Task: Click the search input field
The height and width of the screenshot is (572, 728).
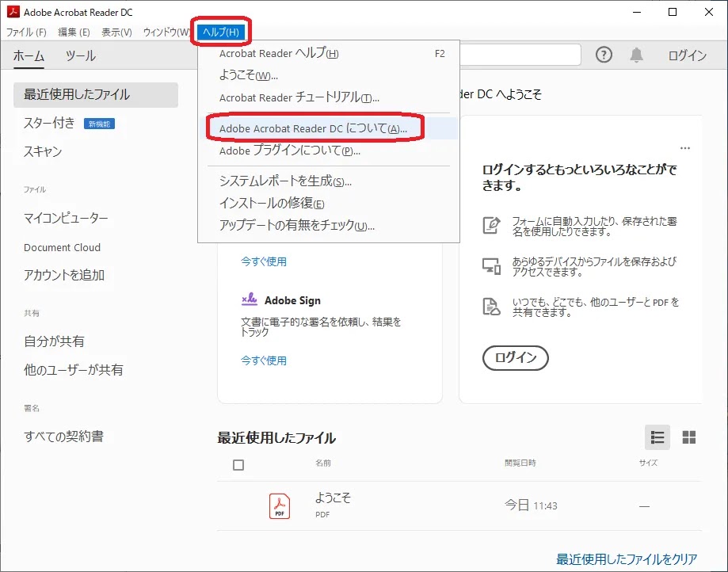Action: click(520, 55)
